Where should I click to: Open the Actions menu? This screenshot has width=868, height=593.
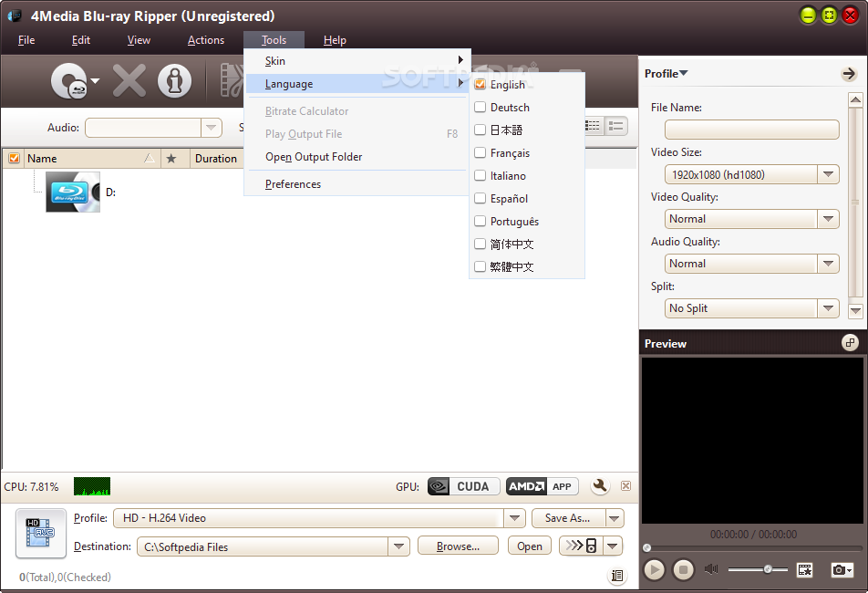[206, 40]
